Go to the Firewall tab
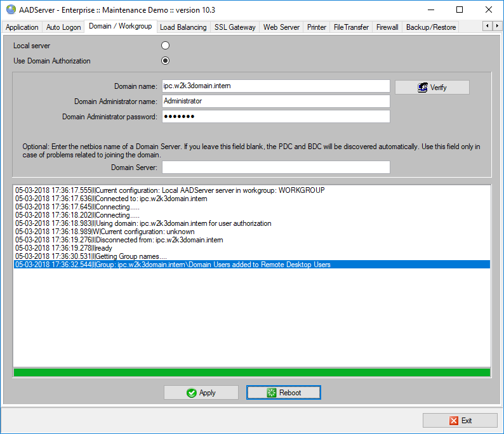Viewport: 504px width, 434px height. [387, 27]
